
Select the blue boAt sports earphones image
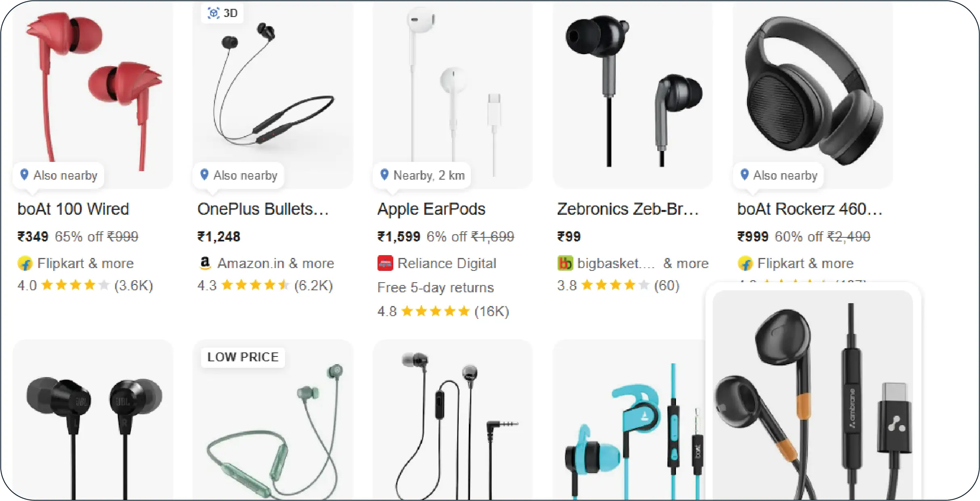[x=630, y=420]
